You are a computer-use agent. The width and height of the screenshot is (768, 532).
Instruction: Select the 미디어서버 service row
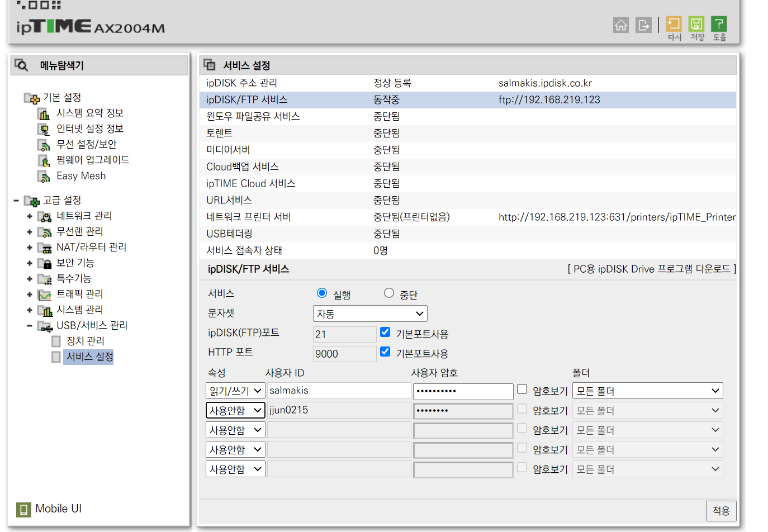pos(468,150)
